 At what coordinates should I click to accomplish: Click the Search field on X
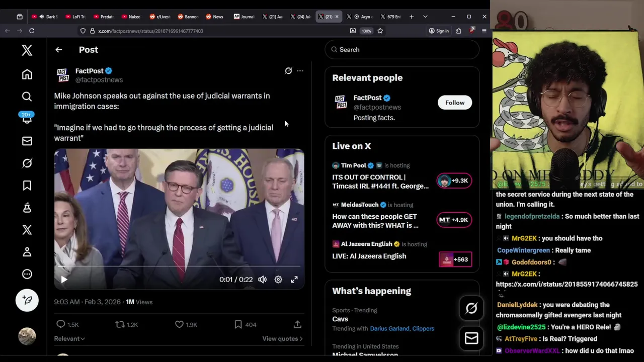click(402, 50)
